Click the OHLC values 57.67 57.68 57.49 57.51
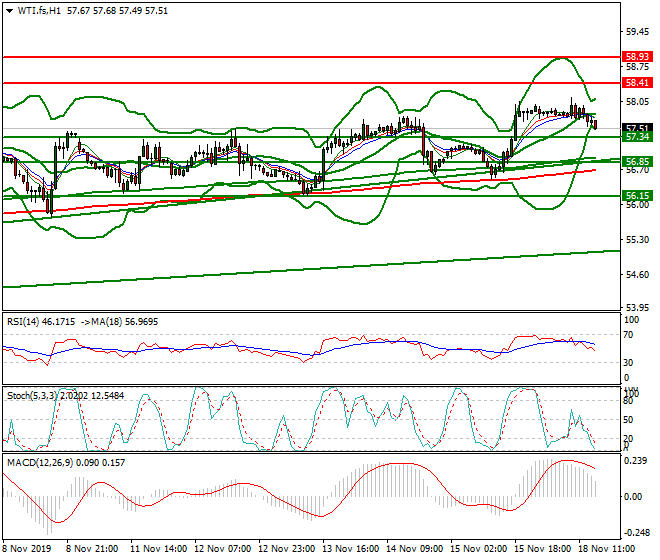Viewport: 660px width, 560px height. (117, 11)
